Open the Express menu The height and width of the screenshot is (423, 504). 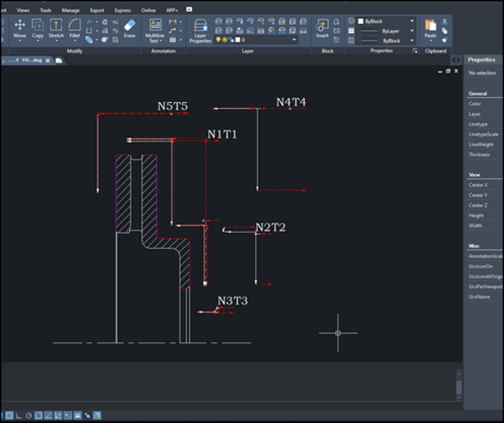(123, 9)
